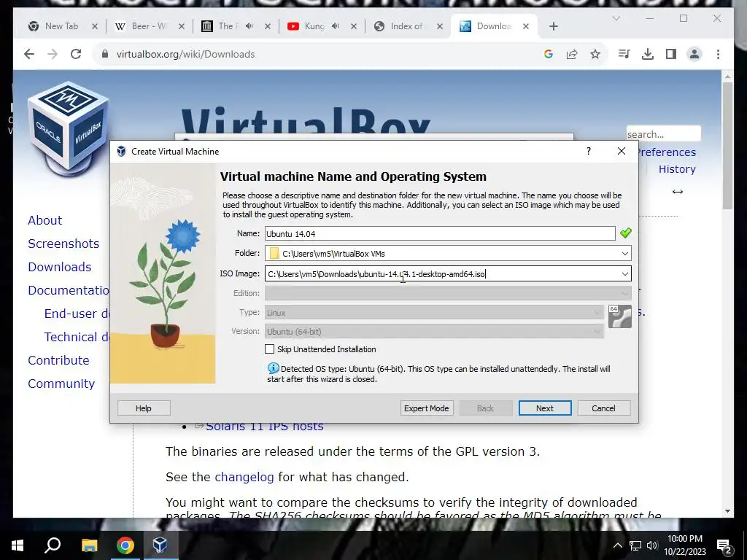747x560 pixels.
Task: Click into the ISO Image path field
Action: tap(442, 274)
